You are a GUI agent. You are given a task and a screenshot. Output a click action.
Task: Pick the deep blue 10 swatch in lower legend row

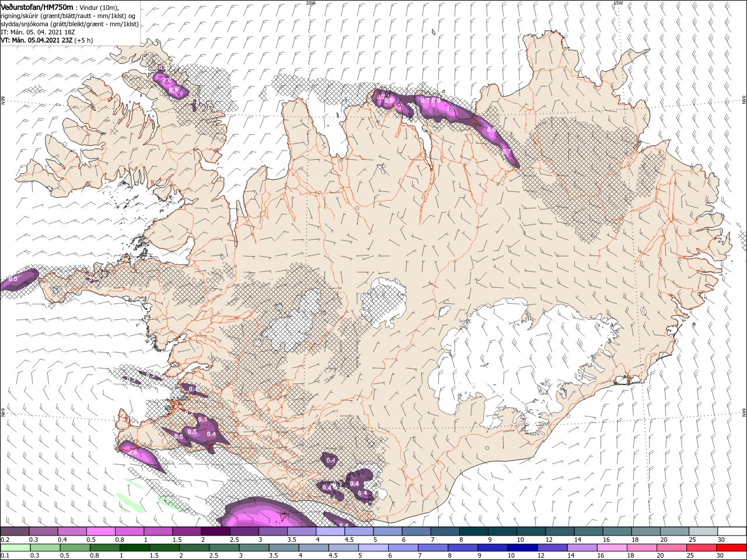coord(522,548)
